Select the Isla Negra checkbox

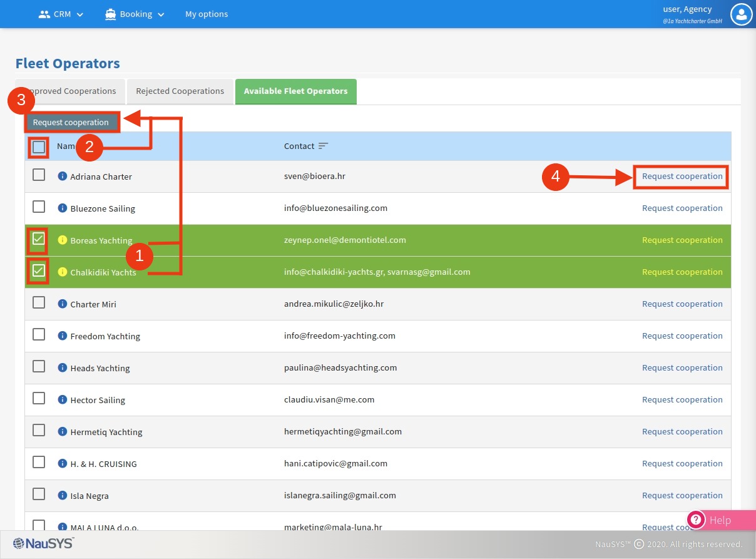point(39,494)
